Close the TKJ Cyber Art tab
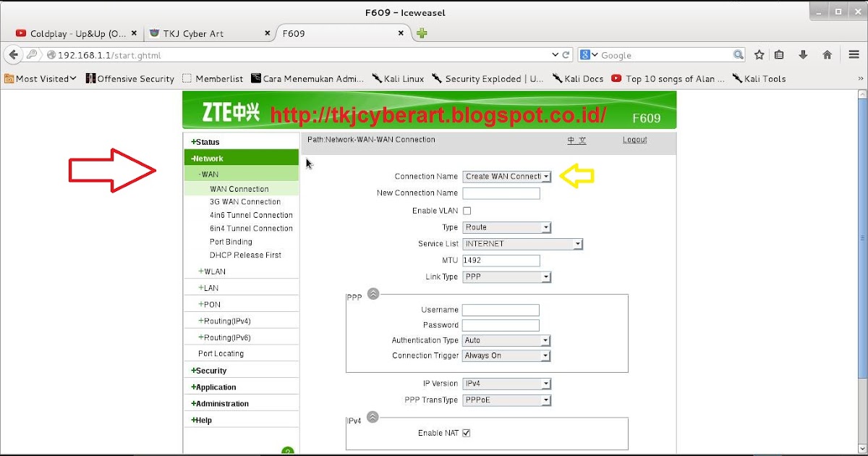This screenshot has height=456, width=868. [x=268, y=33]
